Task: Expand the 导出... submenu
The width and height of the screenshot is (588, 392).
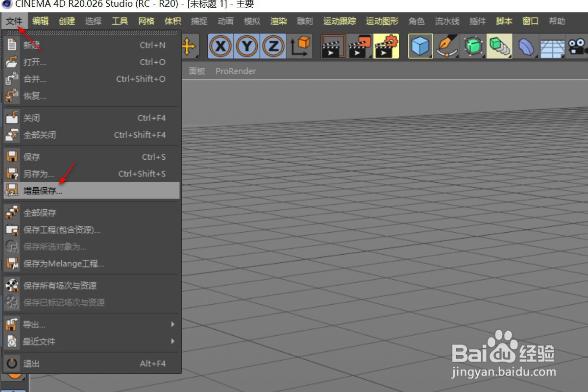Action: (x=92, y=325)
